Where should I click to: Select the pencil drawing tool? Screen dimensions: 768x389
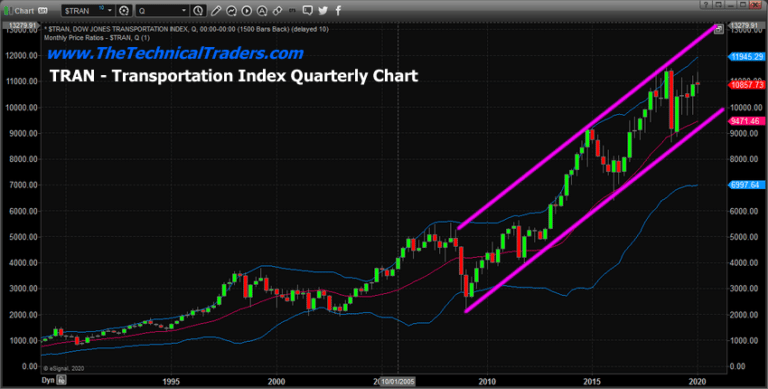pos(216,10)
